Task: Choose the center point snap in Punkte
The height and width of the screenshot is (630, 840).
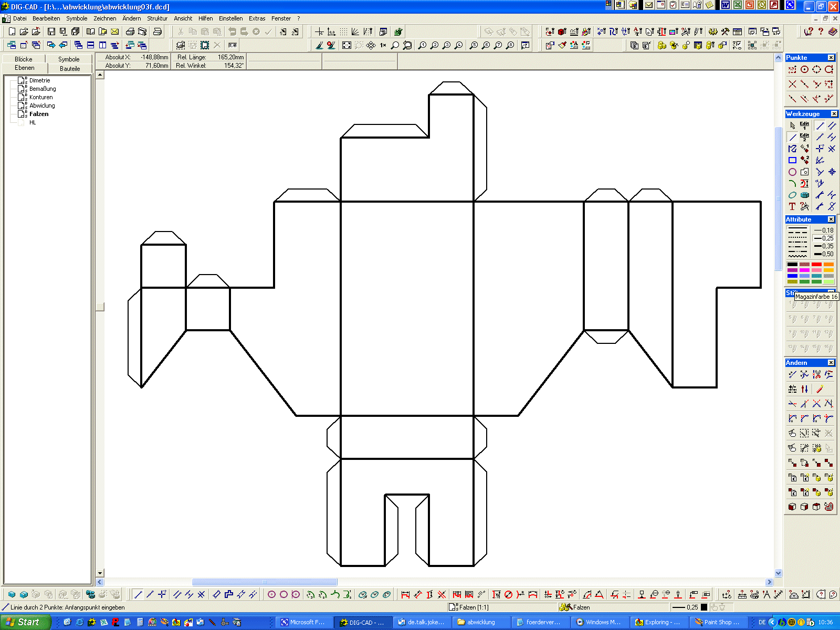Action: pyautogui.click(x=804, y=69)
